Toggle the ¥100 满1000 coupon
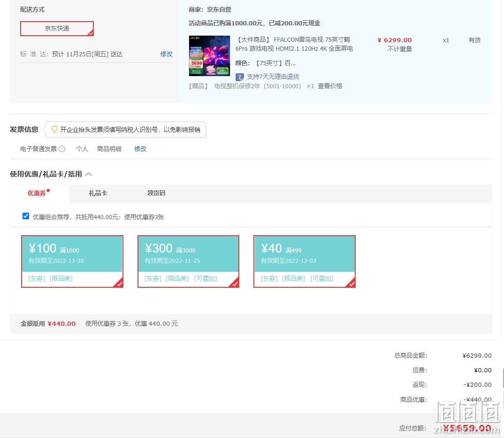 (72, 261)
